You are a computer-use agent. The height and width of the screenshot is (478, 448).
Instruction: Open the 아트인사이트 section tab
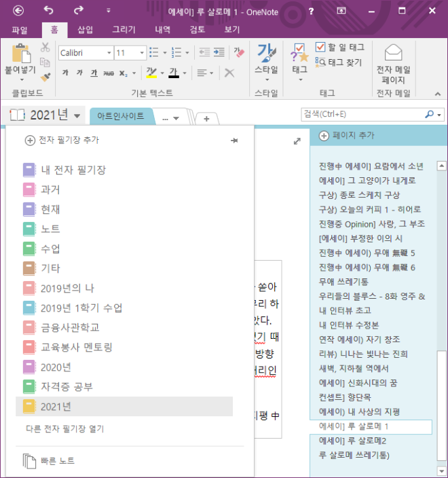point(121,116)
